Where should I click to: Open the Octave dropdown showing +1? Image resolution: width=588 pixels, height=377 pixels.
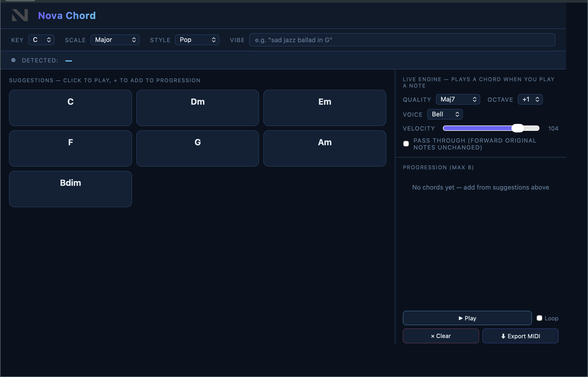tap(530, 99)
